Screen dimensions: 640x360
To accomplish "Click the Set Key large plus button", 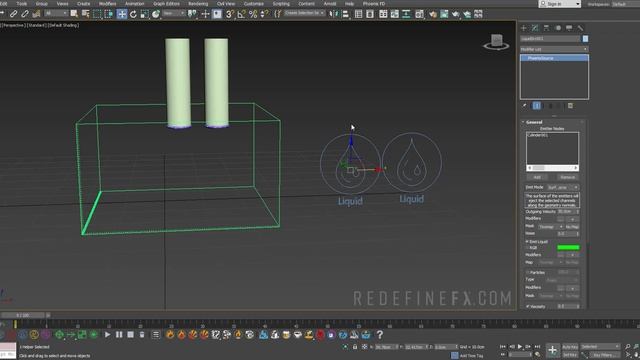I will point(552,350).
